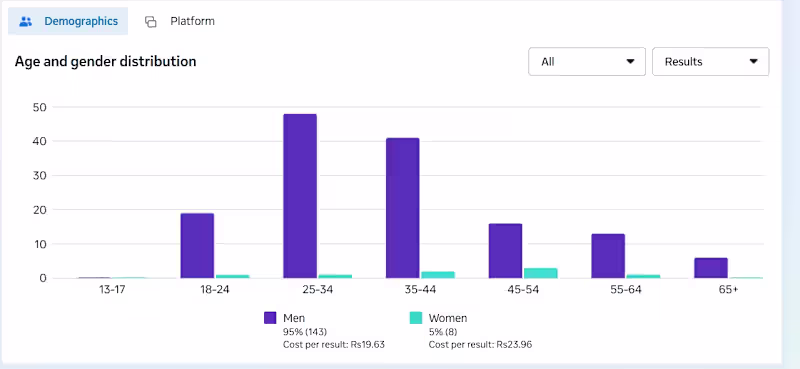Click the purple Men legend swatch
800x369 pixels.
[x=270, y=318]
